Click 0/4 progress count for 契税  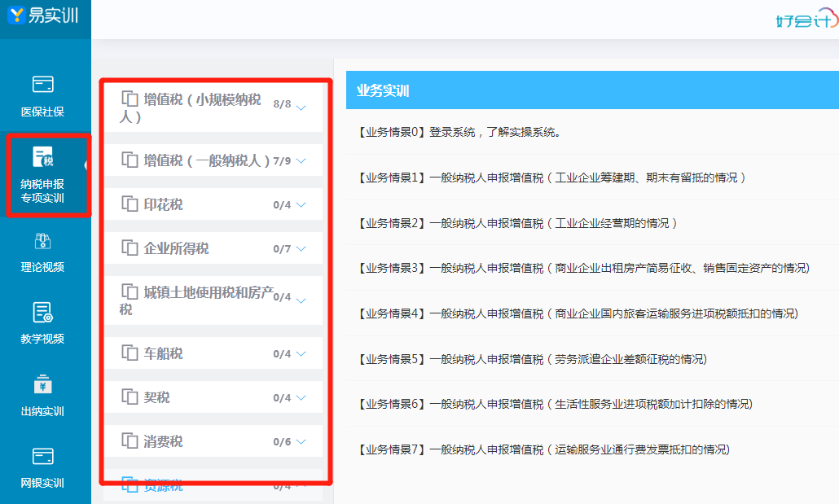[282, 398]
